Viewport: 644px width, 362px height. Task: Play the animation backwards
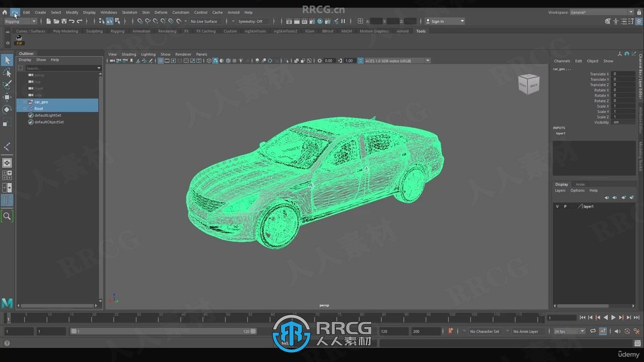(x=606, y=318)
